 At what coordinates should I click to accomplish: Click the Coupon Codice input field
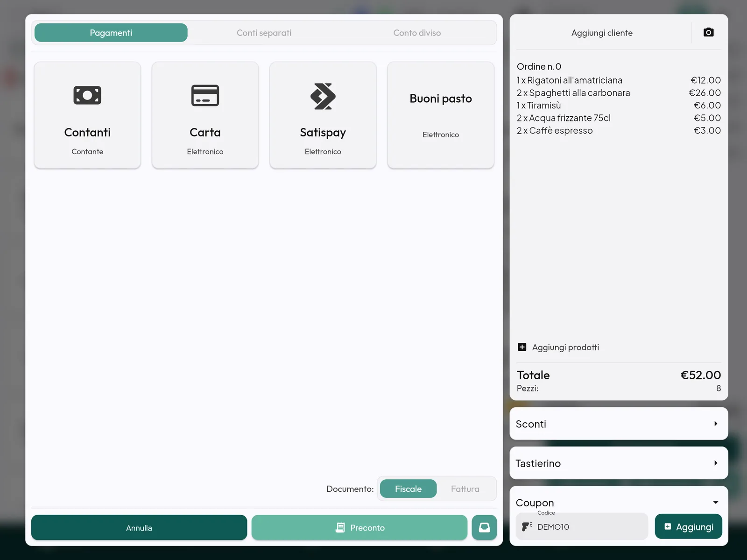tap(582, 526)
